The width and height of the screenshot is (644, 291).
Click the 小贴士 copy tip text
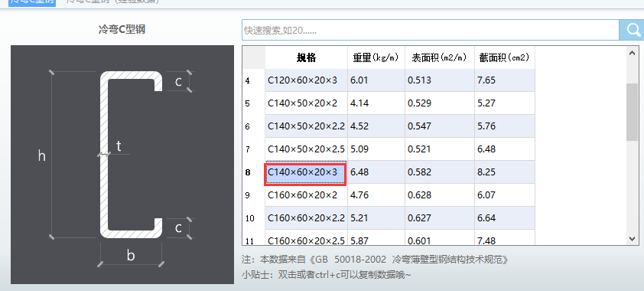(x=326, y=275)
